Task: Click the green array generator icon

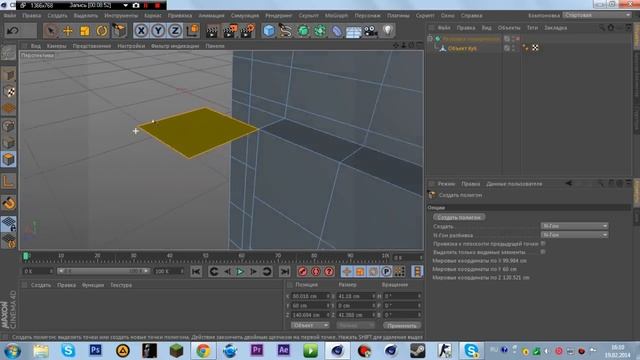Action: [320, 31]
